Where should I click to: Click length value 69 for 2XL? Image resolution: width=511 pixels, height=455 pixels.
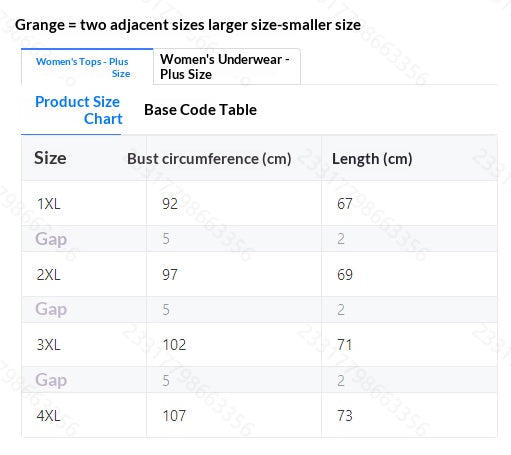pyautogui.click(x=345, y=275)
